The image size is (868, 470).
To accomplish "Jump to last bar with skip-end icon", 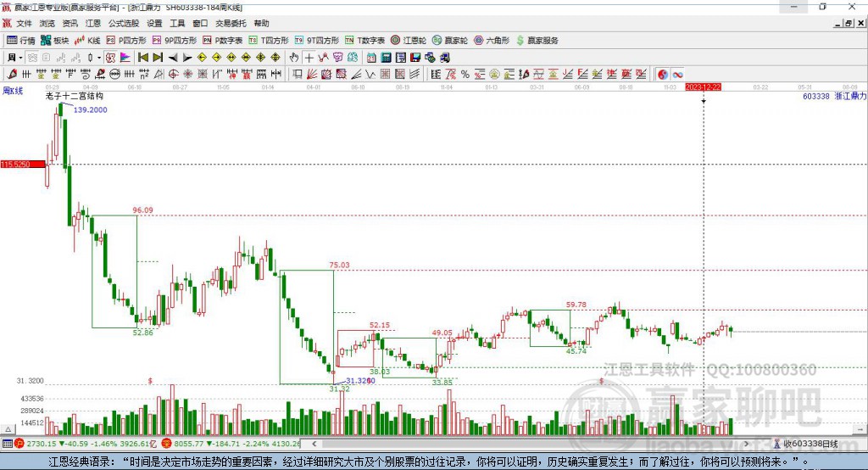I will (158, 58).
